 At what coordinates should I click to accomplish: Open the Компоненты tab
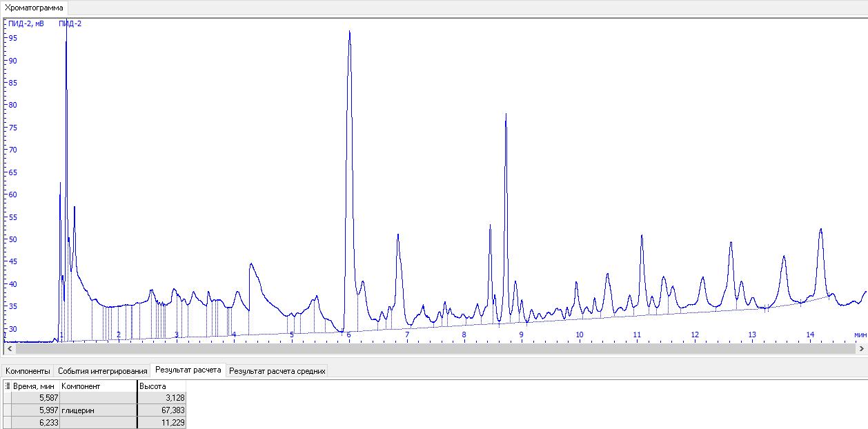tap(28, 371)
